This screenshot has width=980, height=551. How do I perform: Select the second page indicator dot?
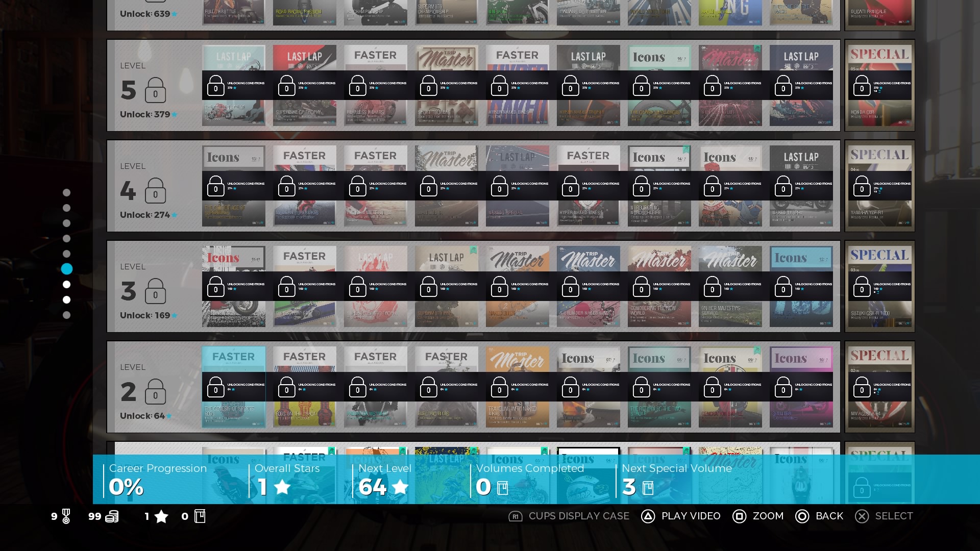pos(66,208)
